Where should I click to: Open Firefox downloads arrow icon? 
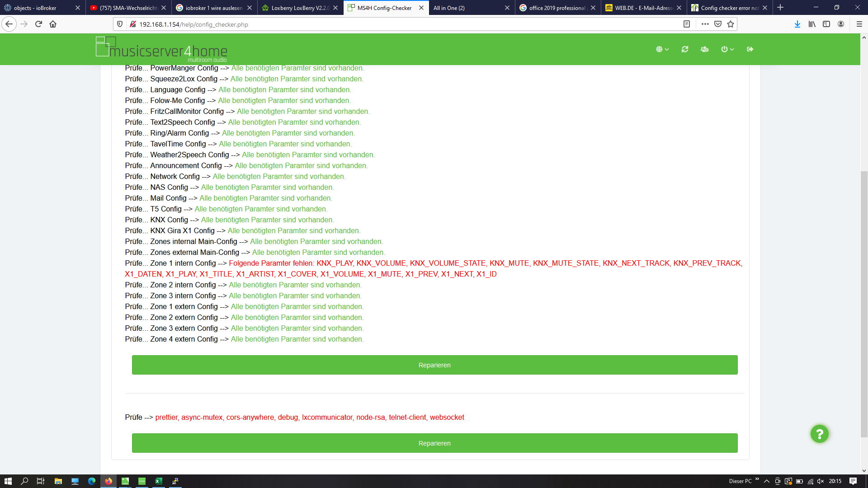797,24
